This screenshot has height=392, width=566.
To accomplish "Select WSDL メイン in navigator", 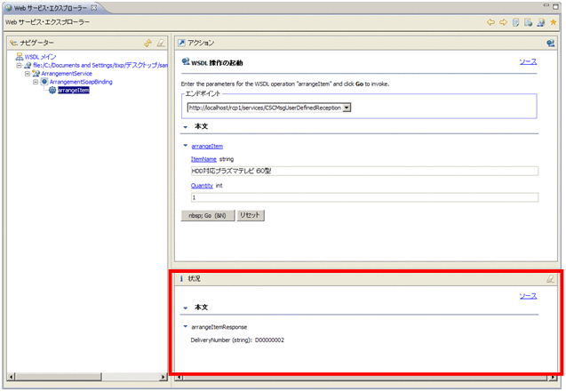I will pyautogui.click(x=41, y=57).
